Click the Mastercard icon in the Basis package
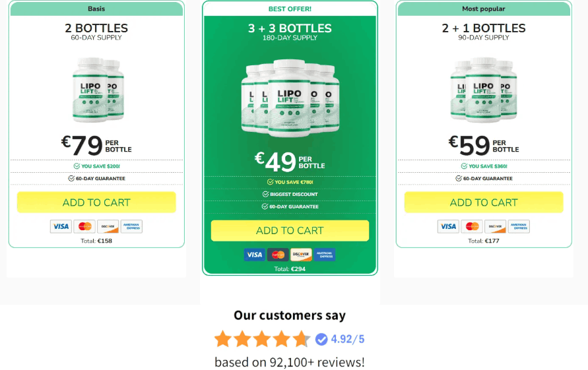 click(x=84, y=226)
